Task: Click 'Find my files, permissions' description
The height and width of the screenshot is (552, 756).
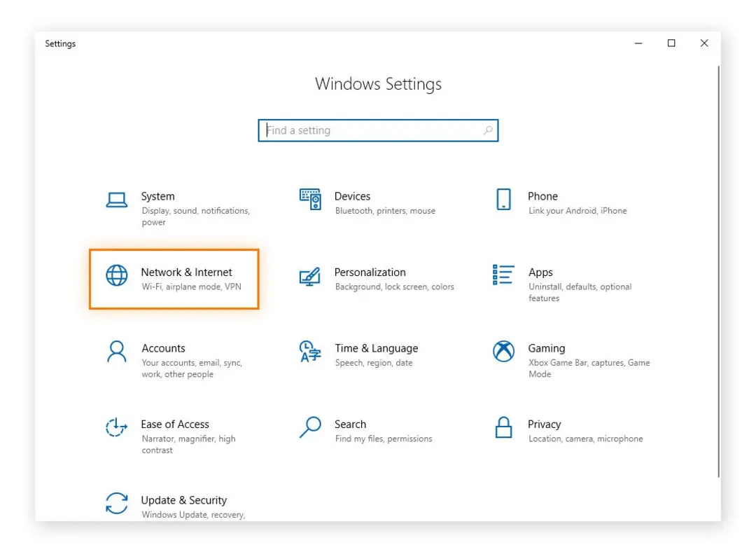Action: click(x=384, y=439)
